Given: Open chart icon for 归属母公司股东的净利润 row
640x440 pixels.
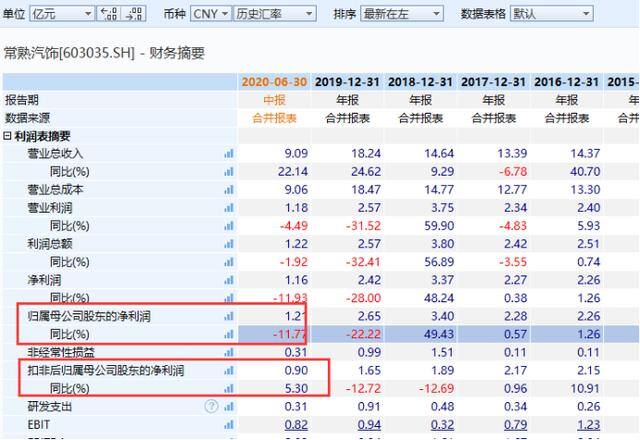Looking at the screenshot, I should click(229, 316).
